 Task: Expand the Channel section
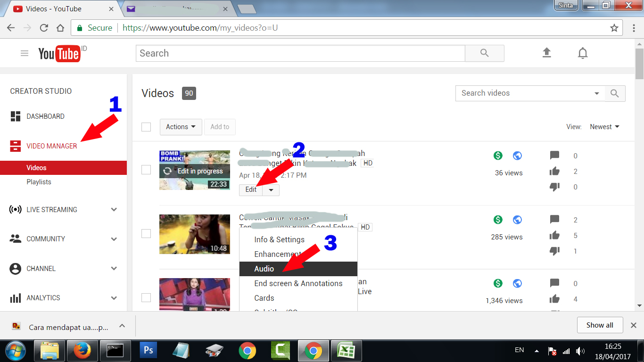pos(114,269)
